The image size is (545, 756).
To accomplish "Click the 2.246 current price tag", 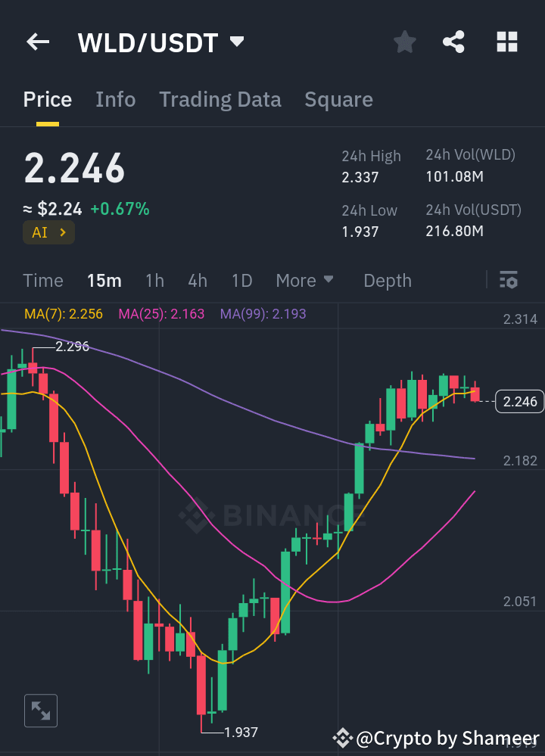I will (519, 401).
